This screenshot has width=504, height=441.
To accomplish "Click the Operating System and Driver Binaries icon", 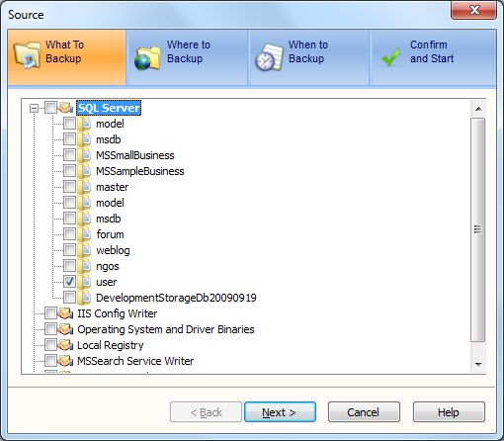I will (x=65, y=329).
